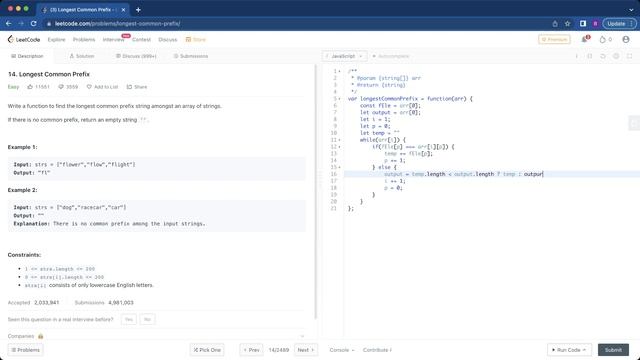Click the Chrome Update button
This screenshot has height=360, width=640.
(x=619, y=24)
